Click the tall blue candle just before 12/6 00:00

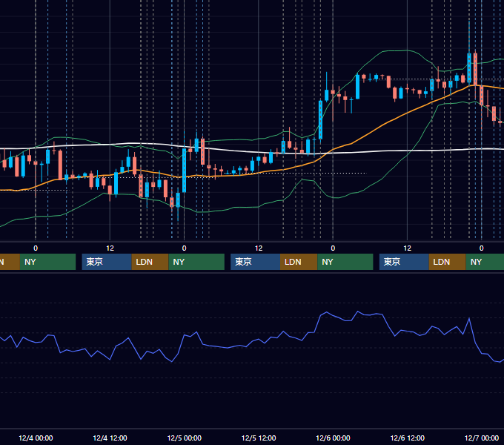point(320,119)
